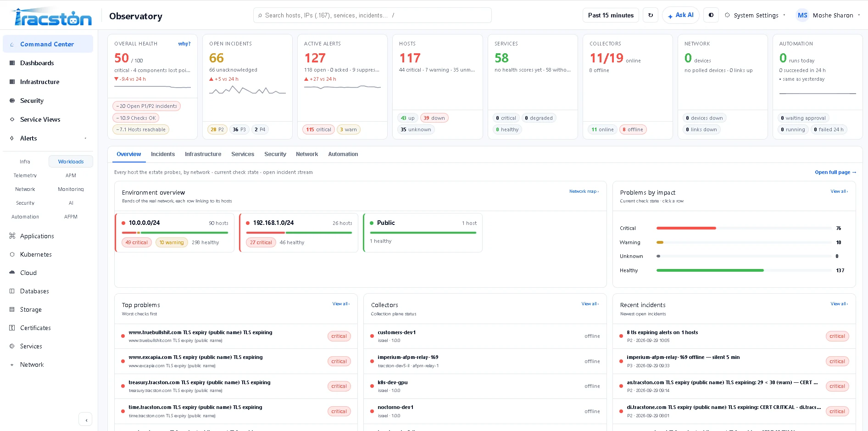Switch to the Infrastructure tab
The image size is (868, 431).
(203, 154)
